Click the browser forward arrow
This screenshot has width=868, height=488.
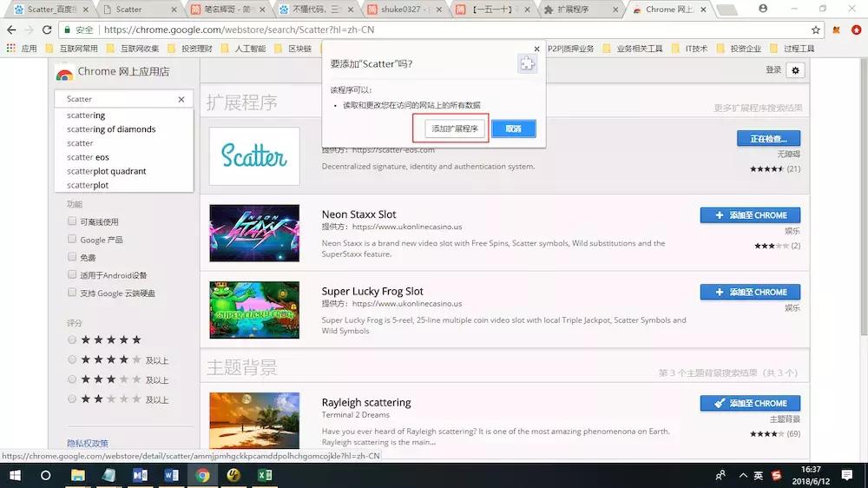[30, 30]
